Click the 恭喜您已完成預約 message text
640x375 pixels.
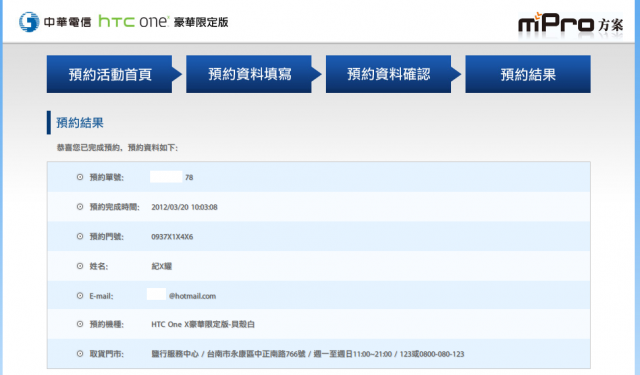coord(117,148)
